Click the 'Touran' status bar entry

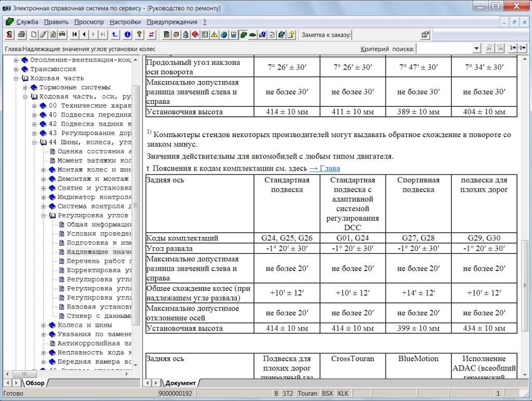click(307, 393)
